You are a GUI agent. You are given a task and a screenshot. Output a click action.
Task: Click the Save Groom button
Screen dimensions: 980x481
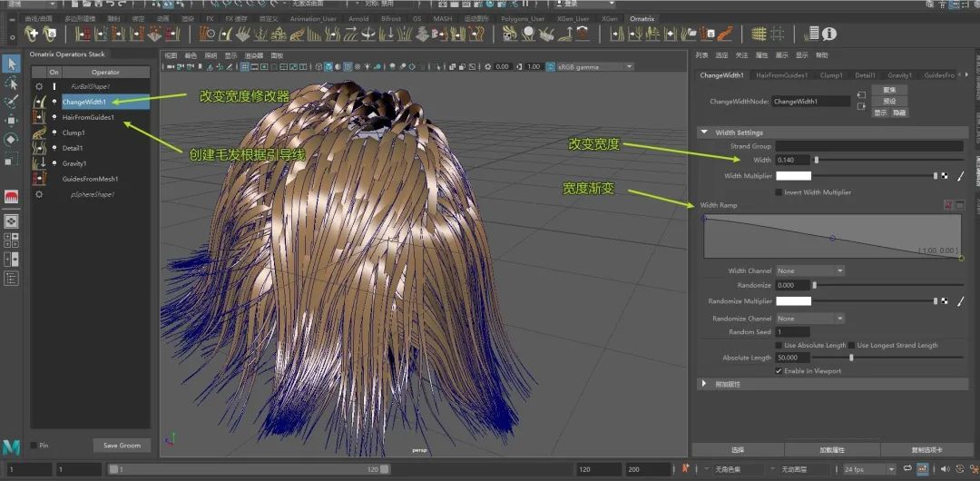pos(122,446)
